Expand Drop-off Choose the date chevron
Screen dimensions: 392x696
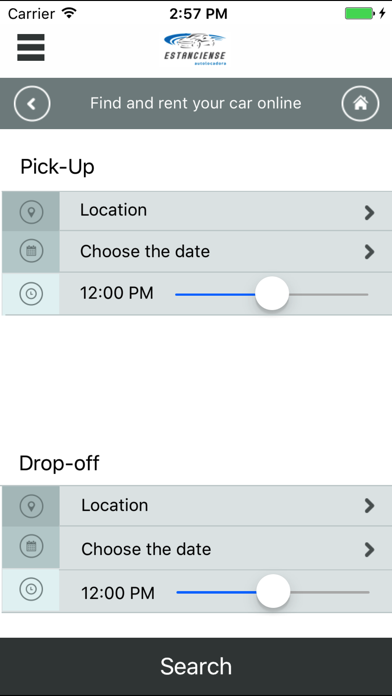click(x=369, y=550)
